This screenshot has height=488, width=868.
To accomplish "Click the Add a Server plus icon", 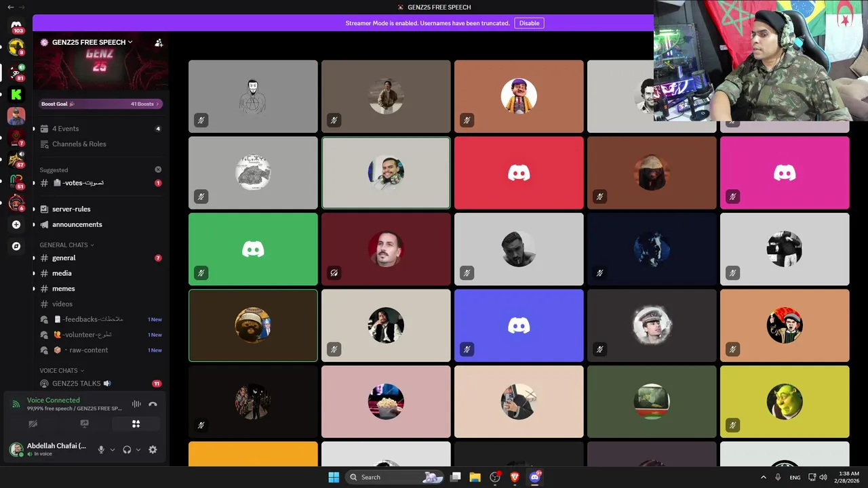I will point(16,224).
